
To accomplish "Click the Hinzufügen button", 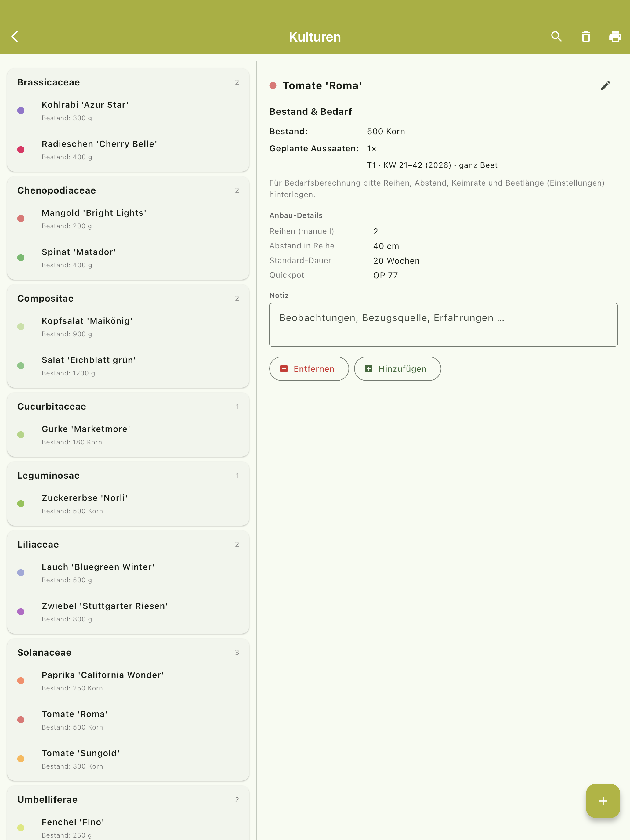I will [x=397, y=369].
